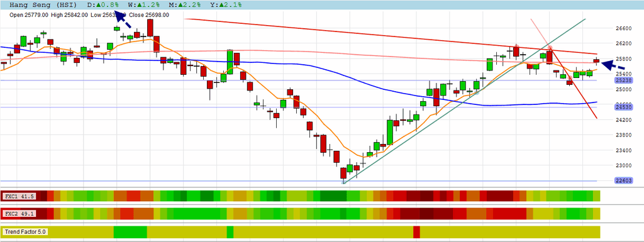
Task: Click the 24530 price level tag
Action: 623,107
